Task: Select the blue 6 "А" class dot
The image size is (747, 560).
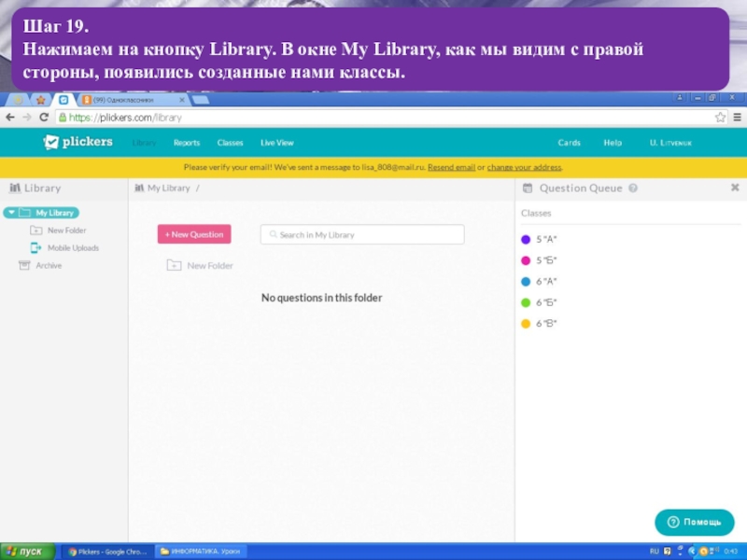Action: pyautogui.click(x=526, y=282)
